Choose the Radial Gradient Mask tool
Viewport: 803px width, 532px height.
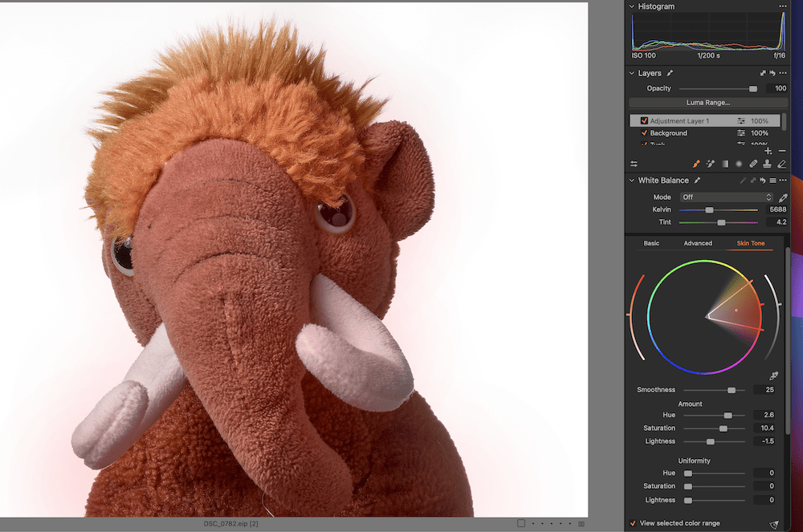point(739,164)
